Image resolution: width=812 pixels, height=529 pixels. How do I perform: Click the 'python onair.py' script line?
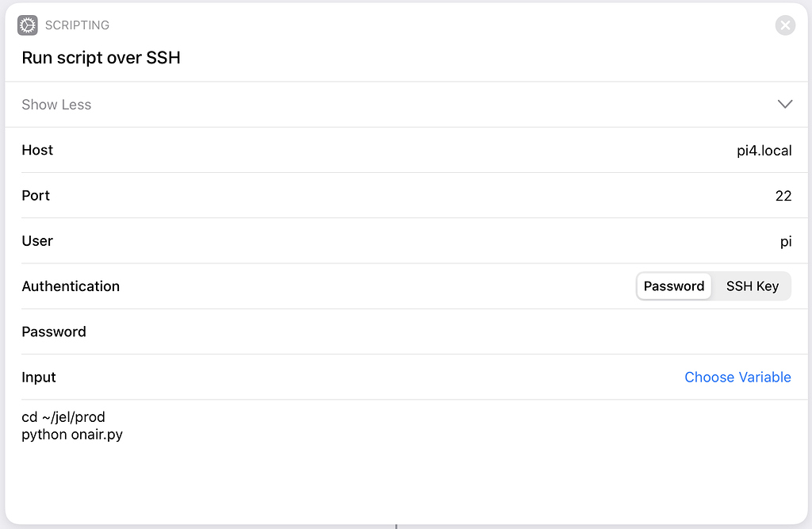tap(72, 434)
